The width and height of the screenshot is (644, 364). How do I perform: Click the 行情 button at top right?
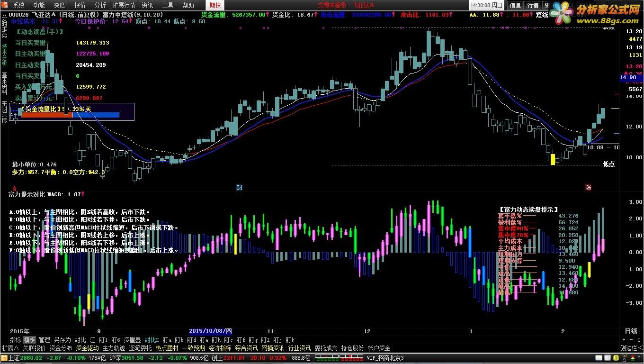[x=533, y=5]
